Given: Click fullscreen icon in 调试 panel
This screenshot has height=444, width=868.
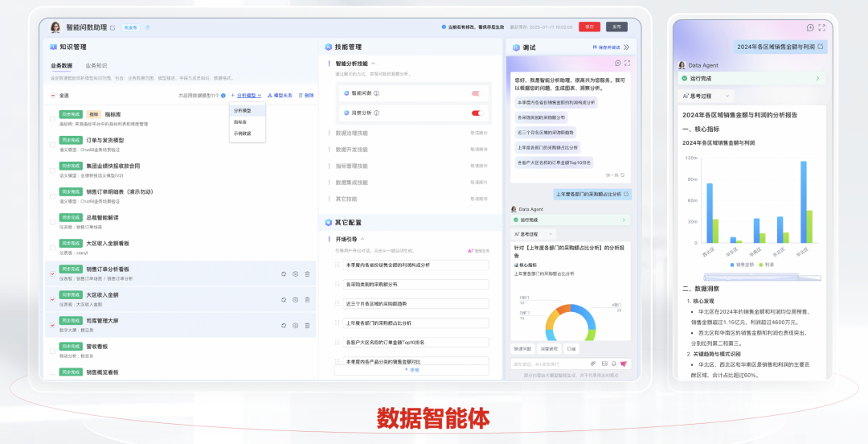Looking at the screenshot, I should tap(627, 63).
